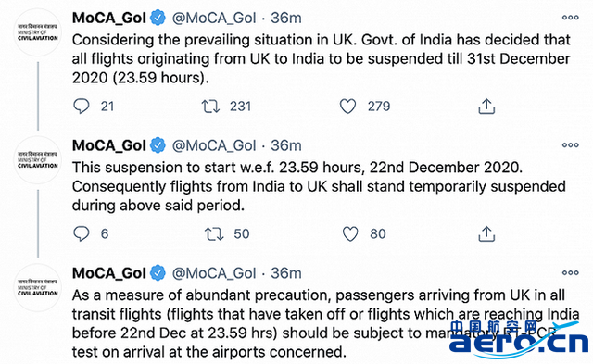
Task: Reply to the UK flights suspension tweet
Action: (x=82, y=107)
